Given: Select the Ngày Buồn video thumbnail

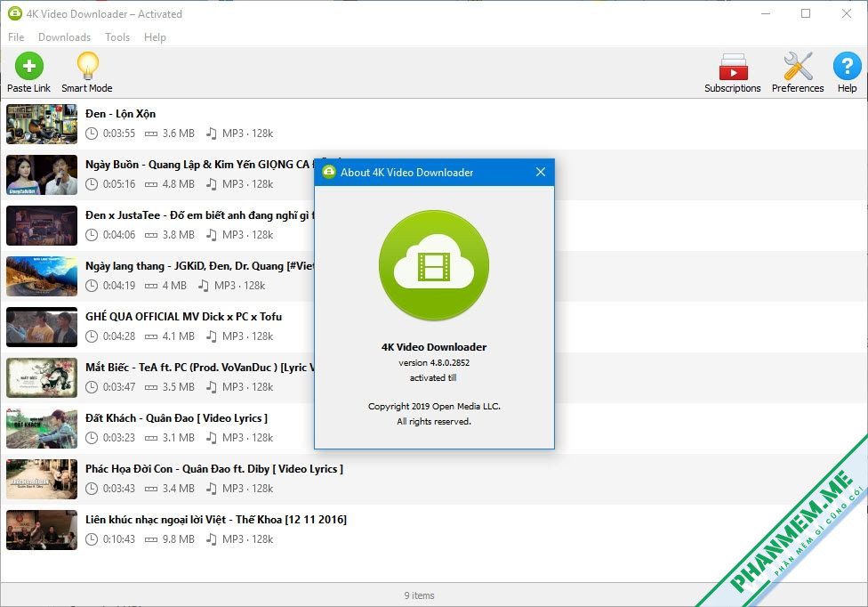Looking at the screenshot, I should point(42,175).
